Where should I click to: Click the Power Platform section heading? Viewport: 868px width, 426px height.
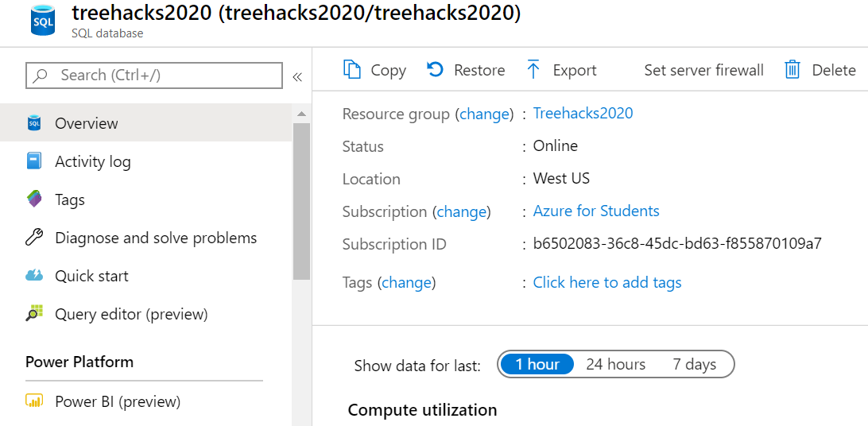(79, 362)
